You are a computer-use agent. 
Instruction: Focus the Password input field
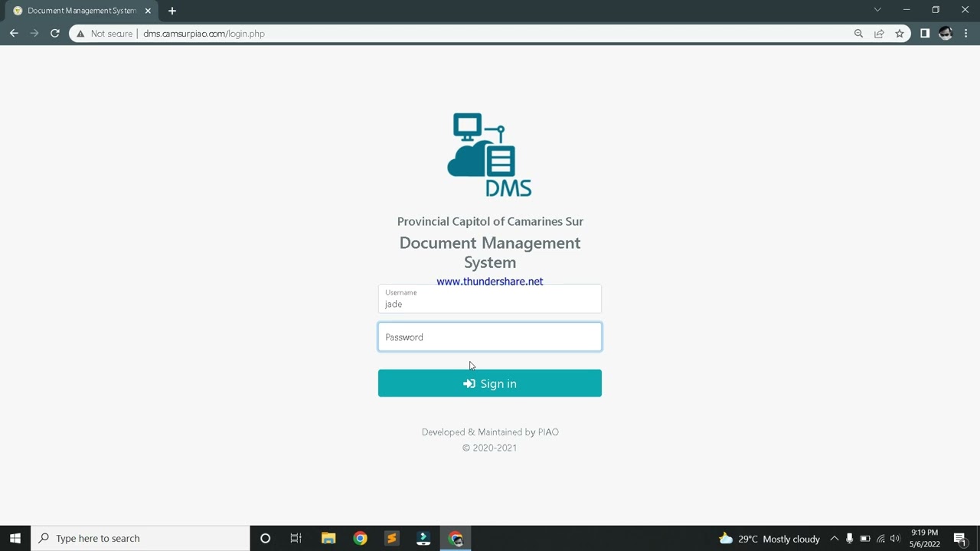tap(490, 337)
